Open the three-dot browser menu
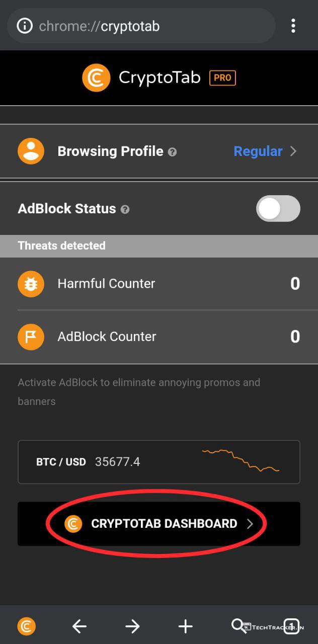318x644 pixels. pos(293,26)
